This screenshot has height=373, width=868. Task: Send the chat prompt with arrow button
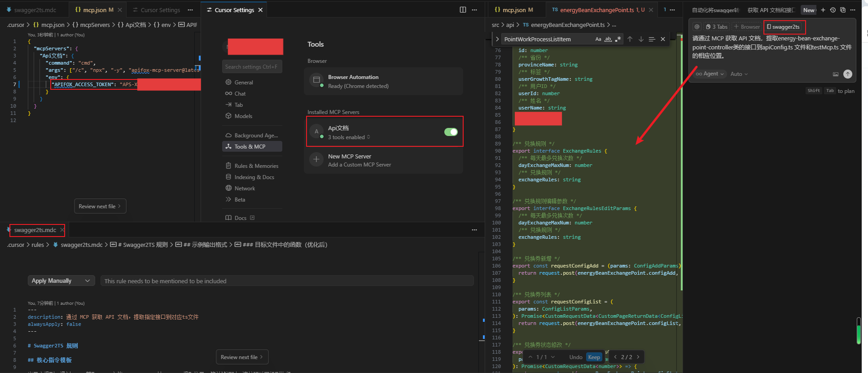[x=847, y=74]
